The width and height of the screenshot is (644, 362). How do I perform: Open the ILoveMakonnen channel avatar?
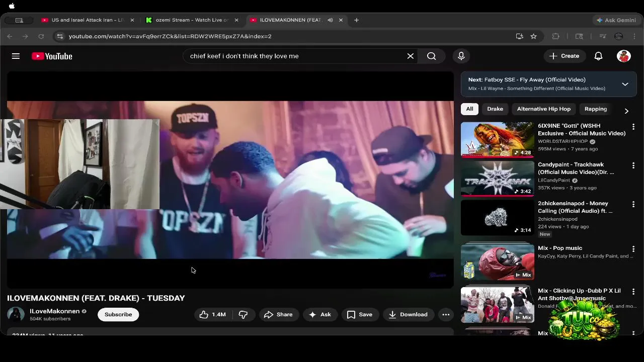click(x=16, y=314)
